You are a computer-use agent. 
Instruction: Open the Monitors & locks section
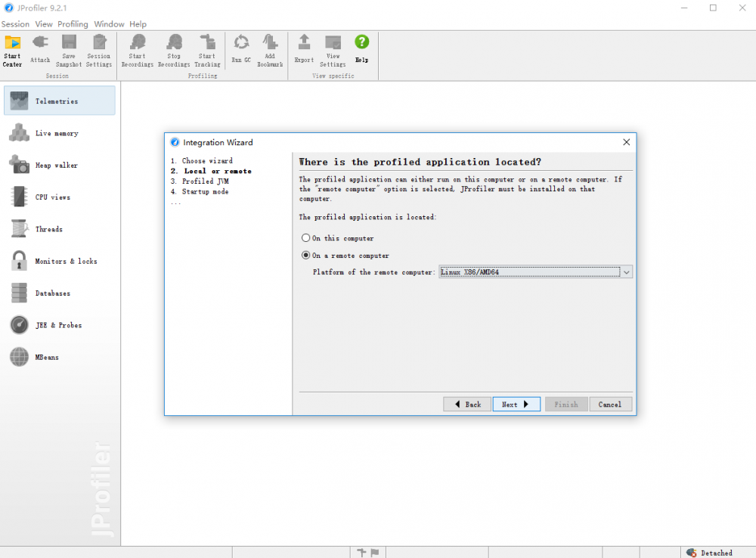60,261
